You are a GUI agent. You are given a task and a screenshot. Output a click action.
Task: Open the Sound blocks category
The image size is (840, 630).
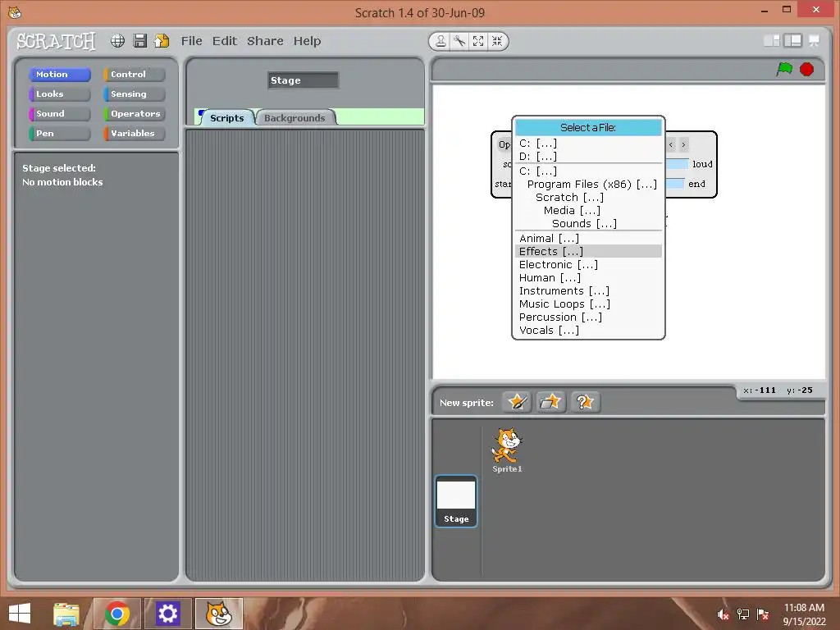pyautogui.click(x=59, y=113)
